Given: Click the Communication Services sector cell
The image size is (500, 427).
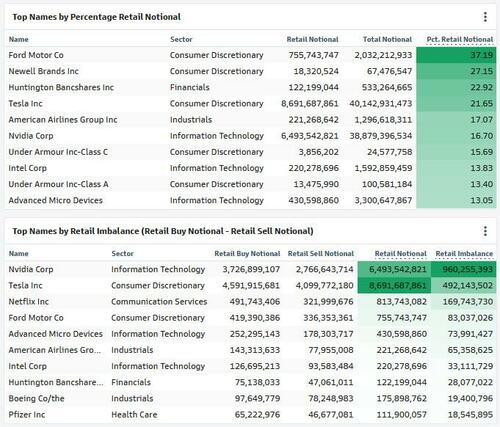Looking at the screenshot, I should click(x=159, y=302).
